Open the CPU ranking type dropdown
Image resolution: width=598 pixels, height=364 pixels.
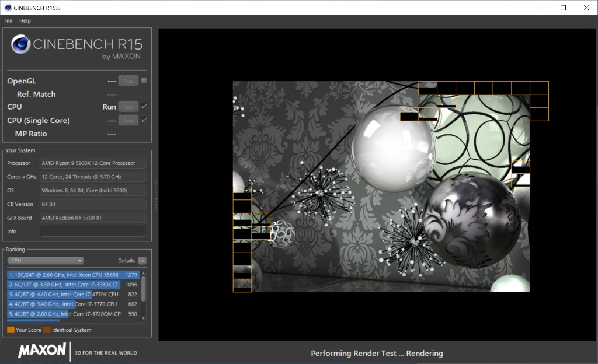tap(46, 261)
